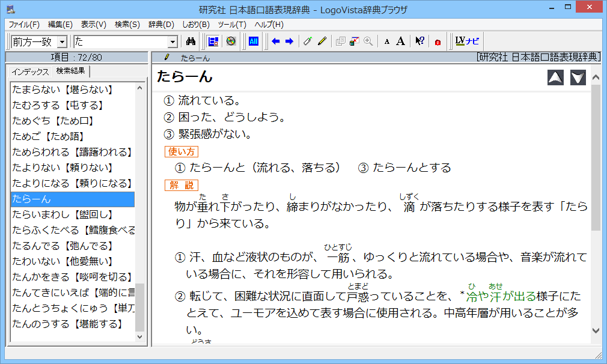Select ためらわれる【躊躇われる】 entry
Screen dimensions: 607x364
[x=73, y=152]
